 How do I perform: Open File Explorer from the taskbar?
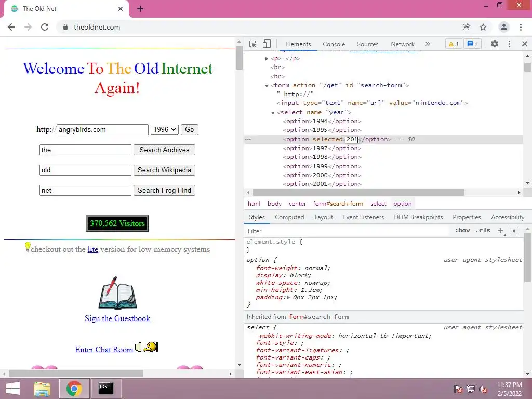[42, 389]
